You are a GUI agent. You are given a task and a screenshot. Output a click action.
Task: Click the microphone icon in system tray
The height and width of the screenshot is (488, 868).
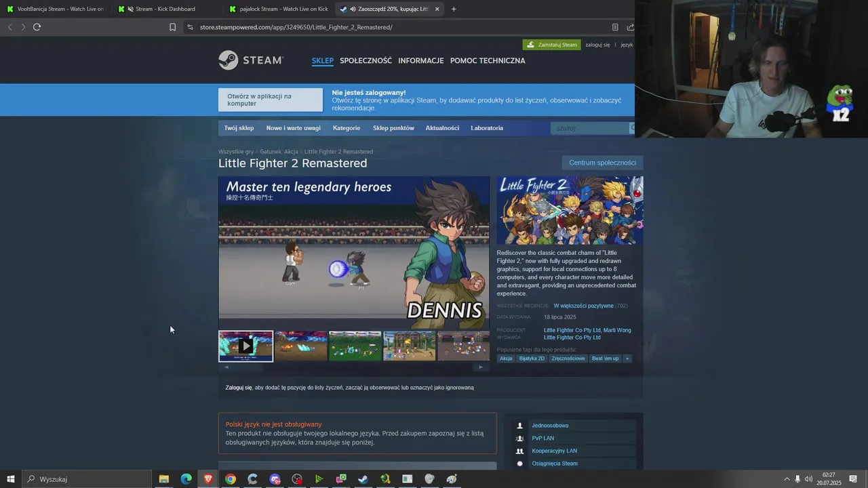[x=797, y=479]
